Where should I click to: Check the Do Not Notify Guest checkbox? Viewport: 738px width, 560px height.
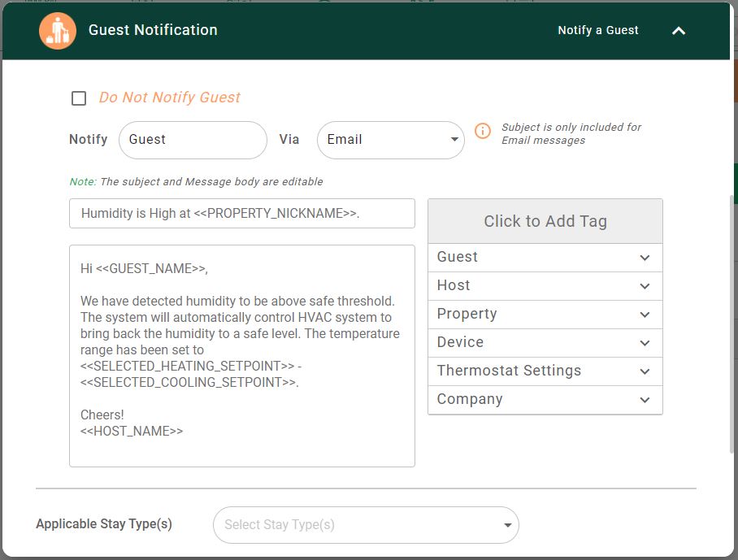tap(79, 98)
